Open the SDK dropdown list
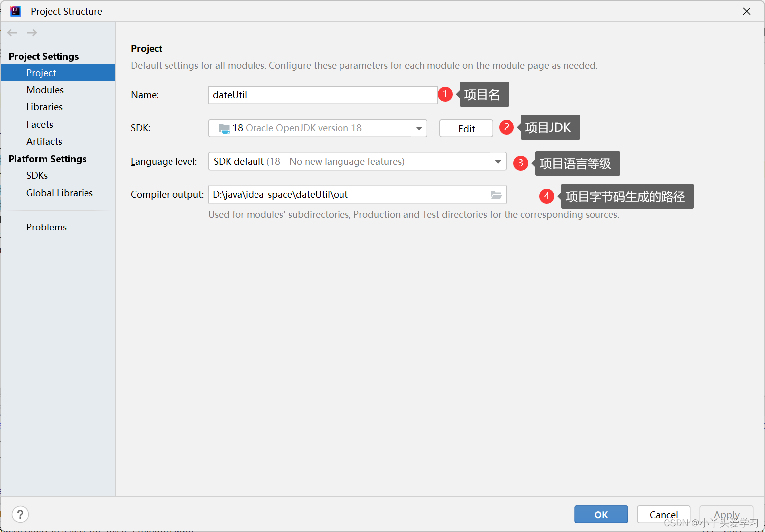This screenshot has width=765, height=532. click(x=419, y=128)
